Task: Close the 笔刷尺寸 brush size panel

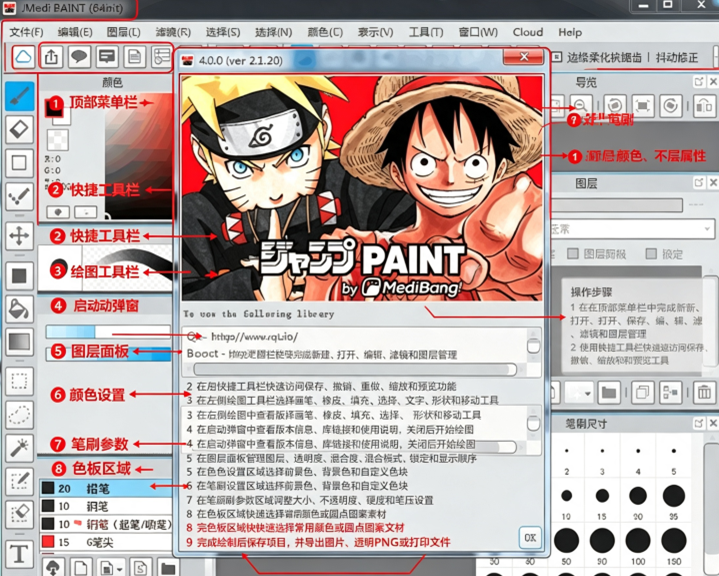Action: pyautogui.click(x=713, y=424)
